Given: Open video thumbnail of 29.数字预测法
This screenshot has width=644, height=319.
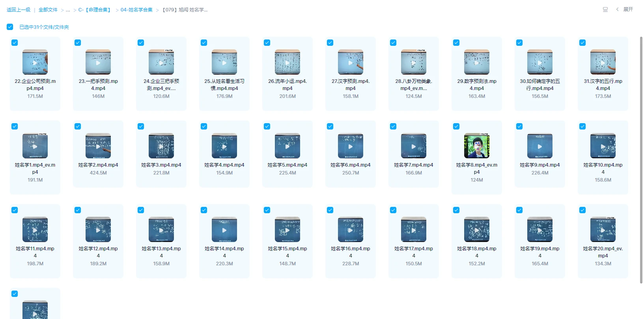Looking at the screenshot, I should 477,62.
